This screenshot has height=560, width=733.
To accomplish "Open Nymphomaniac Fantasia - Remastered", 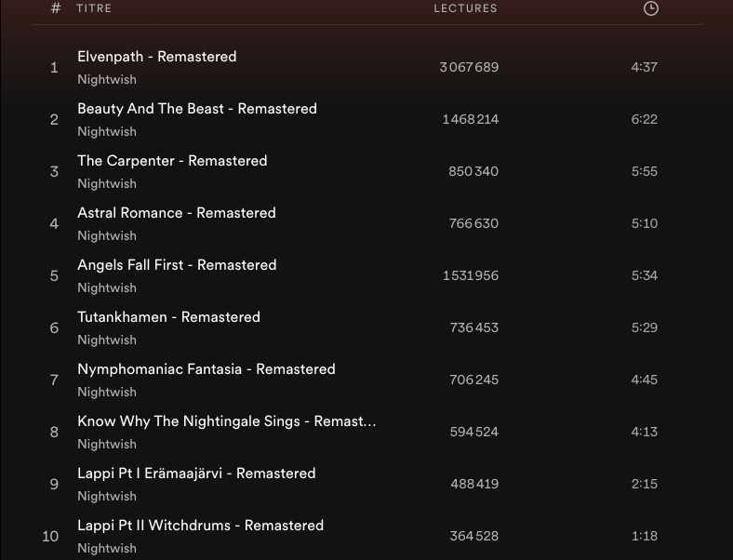I will [206, 369].
